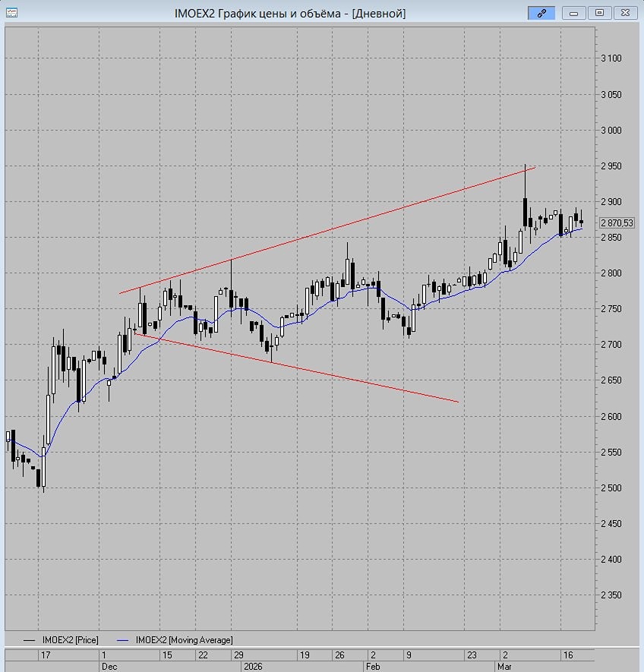The image size is (644, 672).
Task: Maximize the IMOEX2 chart window
Action: click(599, 13)
